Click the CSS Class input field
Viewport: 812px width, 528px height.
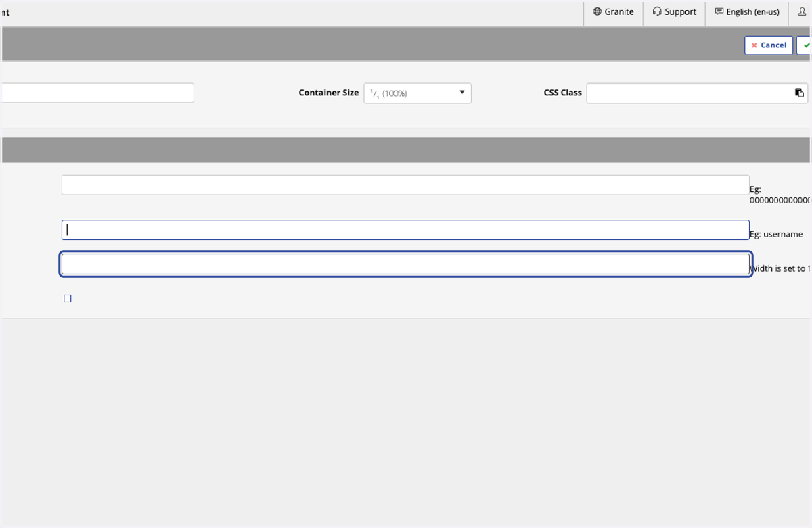coord(697,93)
